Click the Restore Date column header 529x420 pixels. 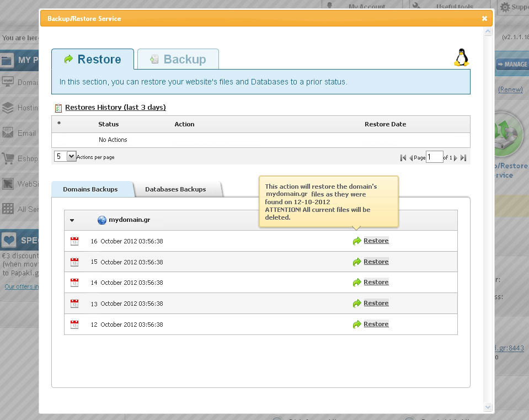pyautogui.click(x=385, y=124)
